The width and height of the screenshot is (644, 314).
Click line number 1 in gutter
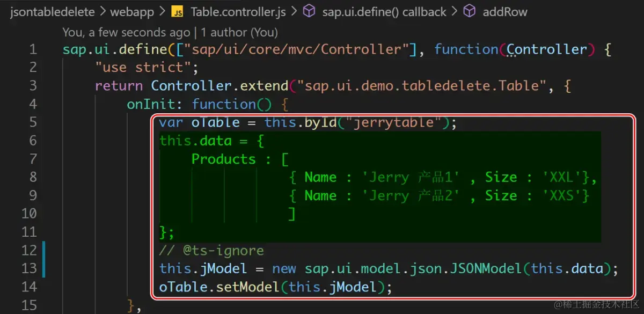point(33,50)
